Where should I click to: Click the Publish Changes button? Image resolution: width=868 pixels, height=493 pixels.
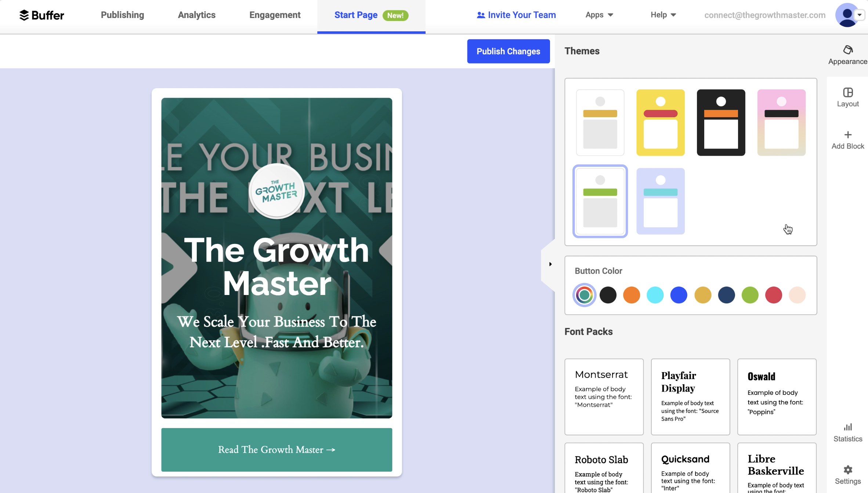[508, 51]
